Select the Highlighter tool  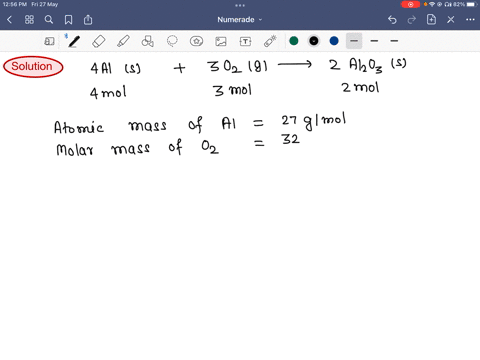click(123, 41)
